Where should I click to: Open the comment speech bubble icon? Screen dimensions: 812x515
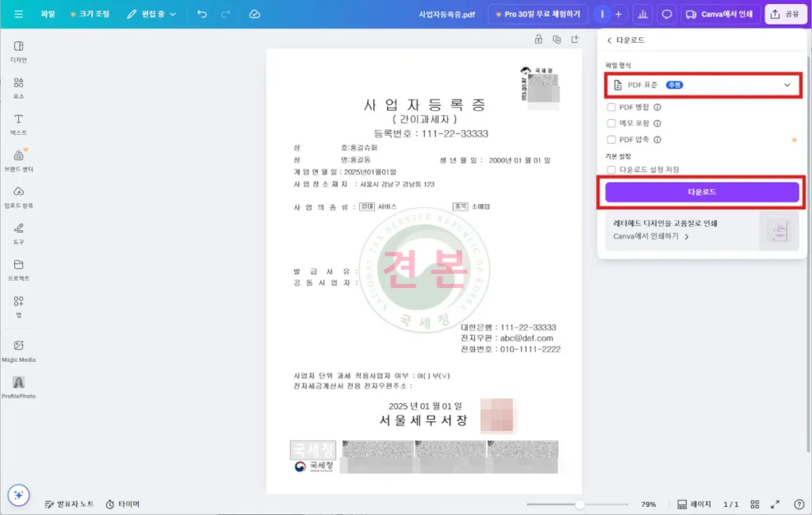667,14
